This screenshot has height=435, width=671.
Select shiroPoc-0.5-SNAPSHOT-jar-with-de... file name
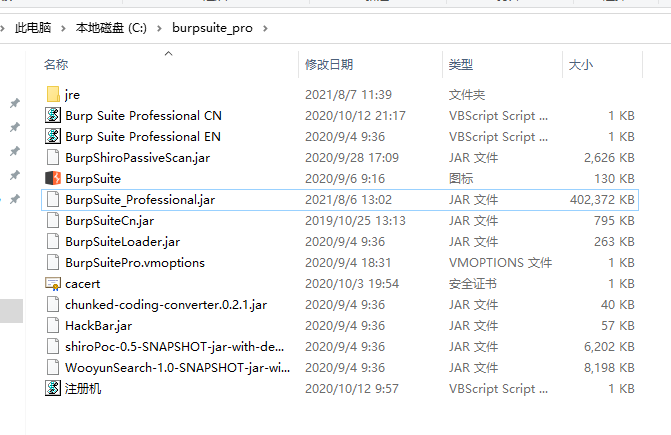175,346
